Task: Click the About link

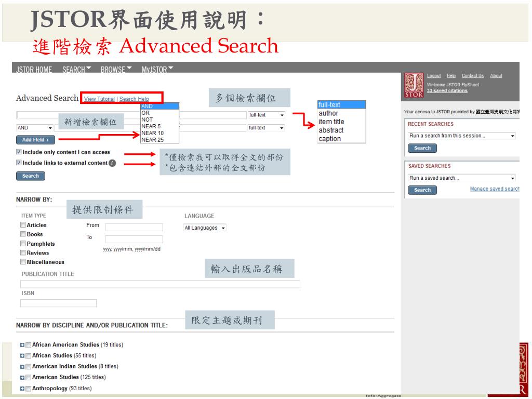Action: coord(496,76)
